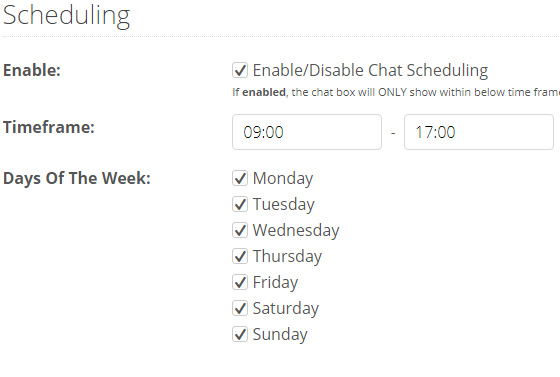560x377 pixels.
Task: Click the "Saturday" label text
Action: coord(286,309)
